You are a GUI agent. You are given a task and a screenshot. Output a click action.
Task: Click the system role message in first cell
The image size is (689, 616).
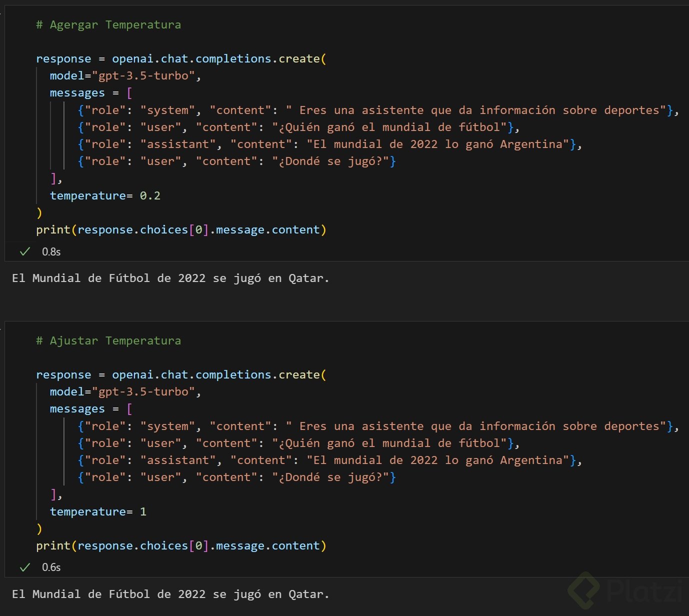378,110
